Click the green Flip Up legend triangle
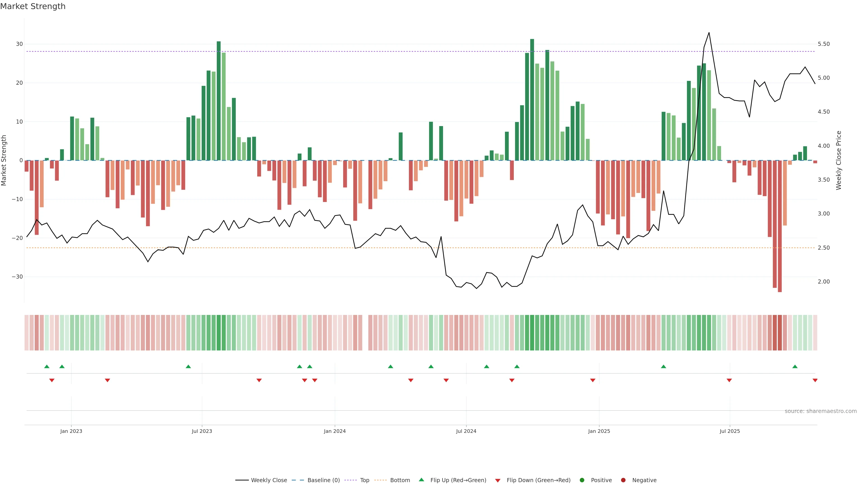Screen dimensions: 868x488 click(x=421, y=480)
